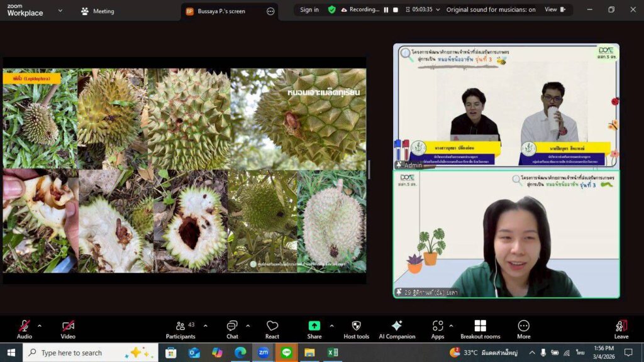Click the Sign in button
Image resolution: width=644 pixels, height=362 pixels.
[x=309, y=10]
